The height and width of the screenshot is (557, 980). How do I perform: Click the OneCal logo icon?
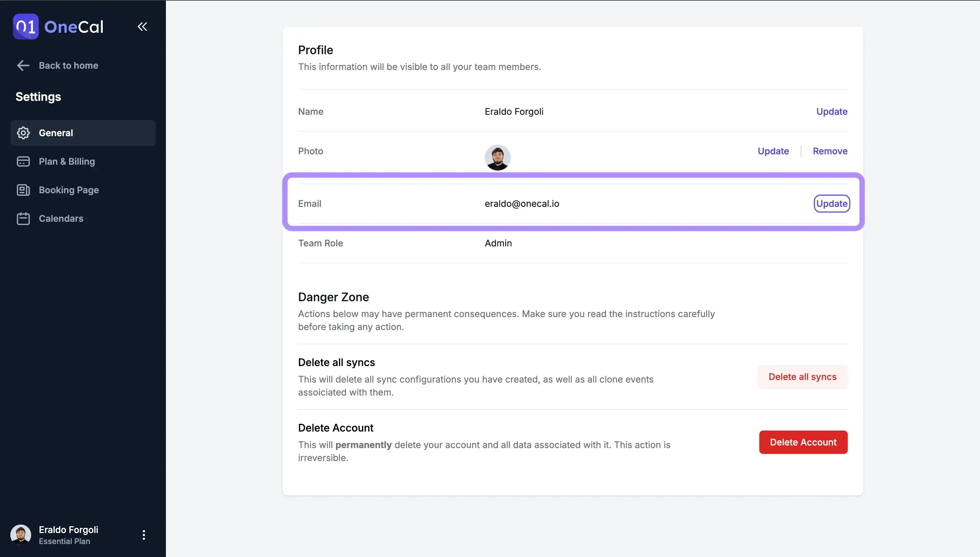click(x=25, y=26)
